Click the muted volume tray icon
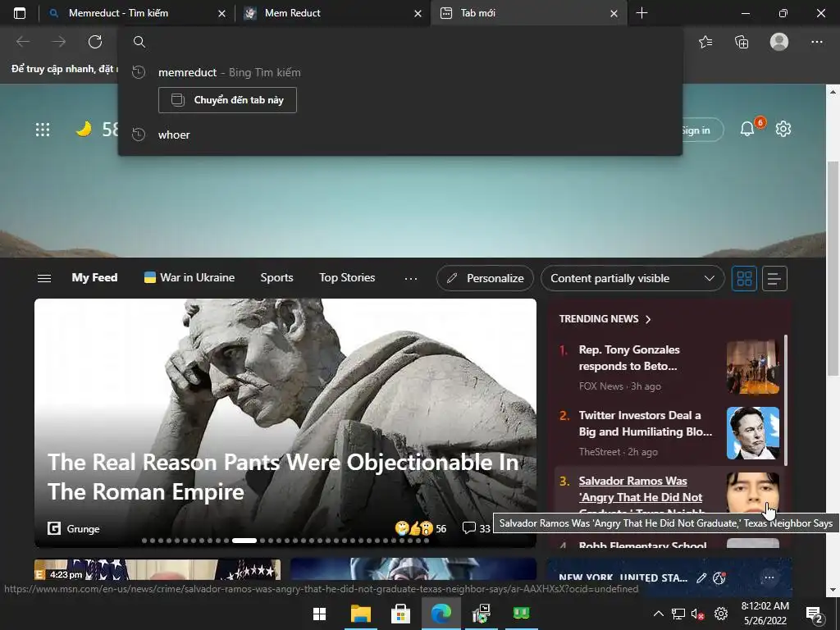The width and height of the screenshot is (840, 630). click(697, 614)
